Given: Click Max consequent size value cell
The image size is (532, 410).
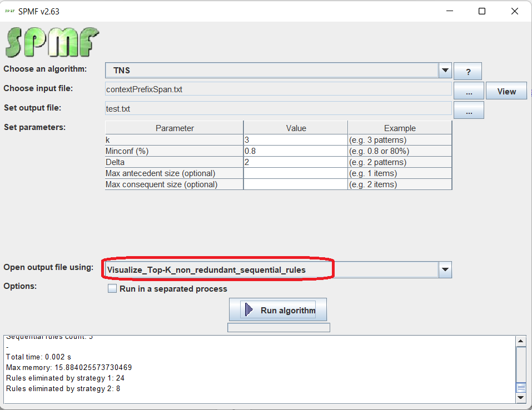Looking at the screenshot, I should [x=295, y=184].
